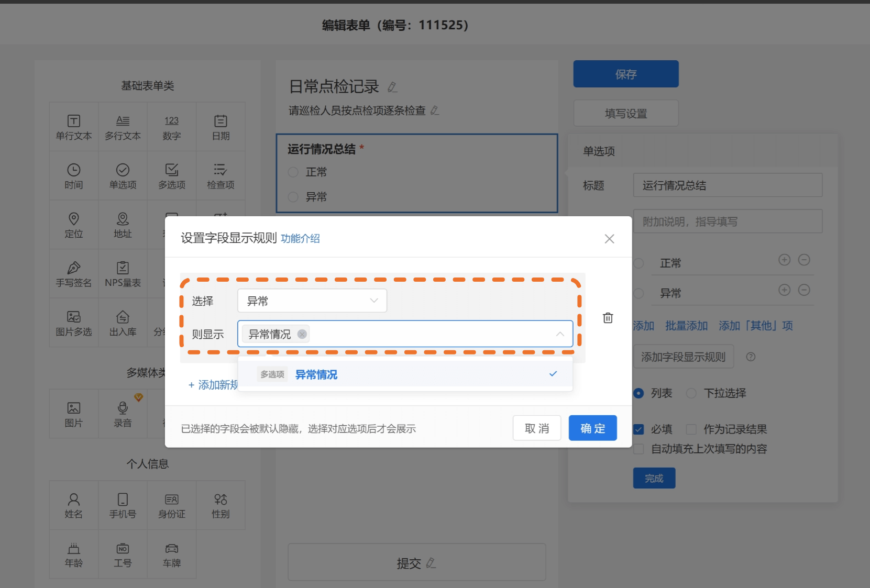Click the help icon beside 添加字段显示规则
Viewport: 870px width, 588px height.
751,357
